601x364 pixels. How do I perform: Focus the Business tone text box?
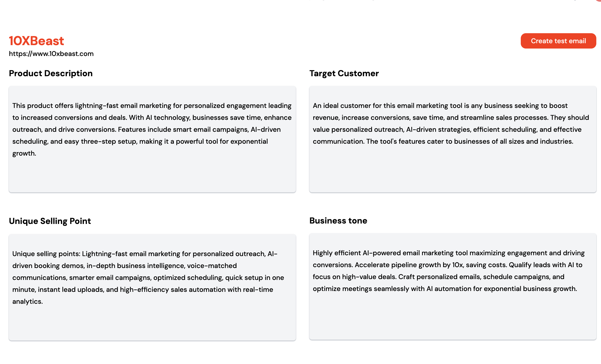click(x=452, y=315)
